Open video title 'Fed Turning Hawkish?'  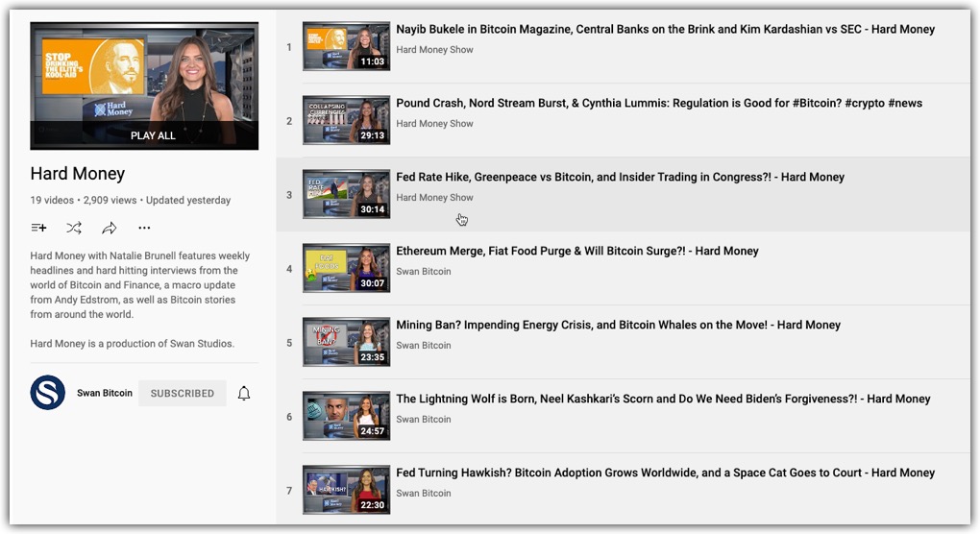tap(666, 473)
